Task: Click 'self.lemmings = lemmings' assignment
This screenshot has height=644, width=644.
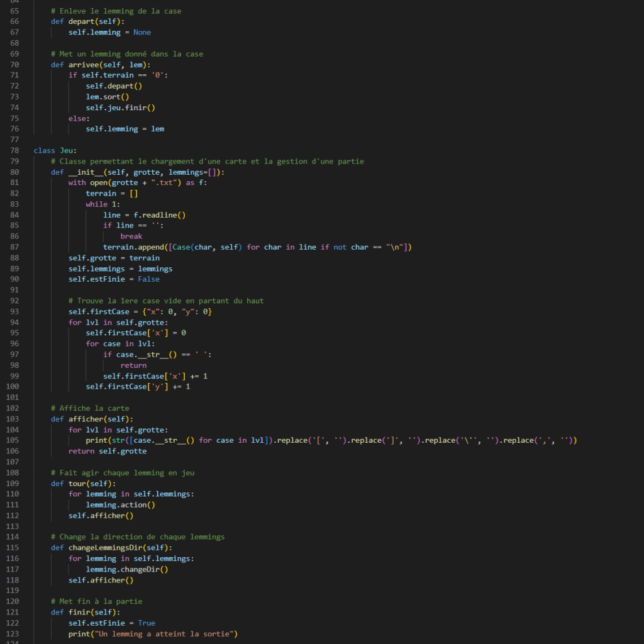Action: (x=120, y=269)
